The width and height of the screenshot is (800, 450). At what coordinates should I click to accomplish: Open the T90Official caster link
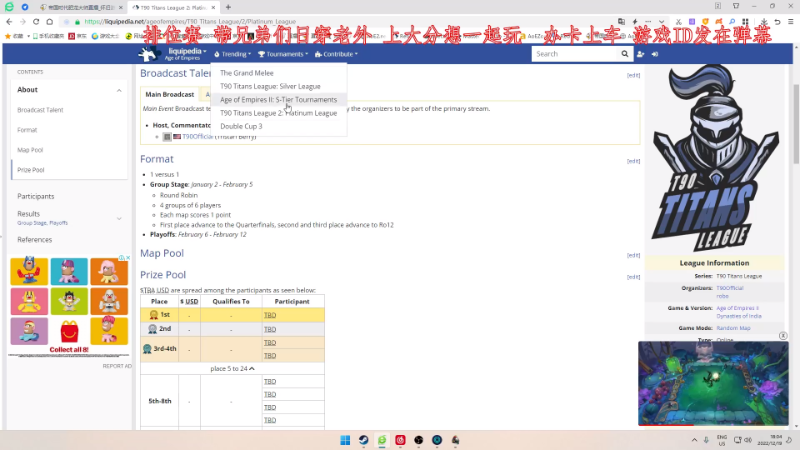coord(198,137)
